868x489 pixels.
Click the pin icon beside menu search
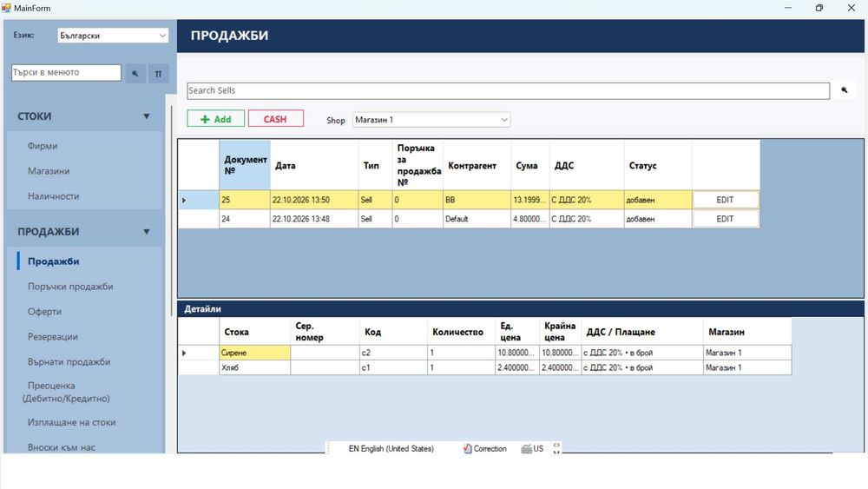point(158,73)
